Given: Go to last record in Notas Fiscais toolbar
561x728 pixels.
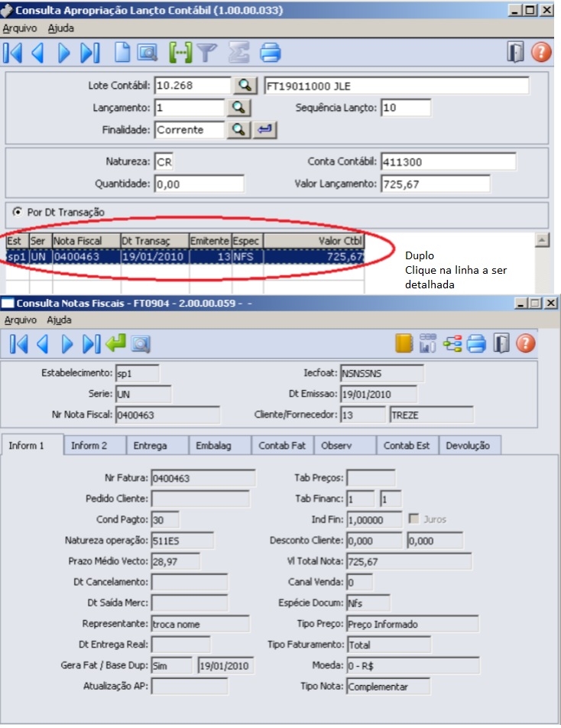Looking at the screenshot, I should [92, 344].
